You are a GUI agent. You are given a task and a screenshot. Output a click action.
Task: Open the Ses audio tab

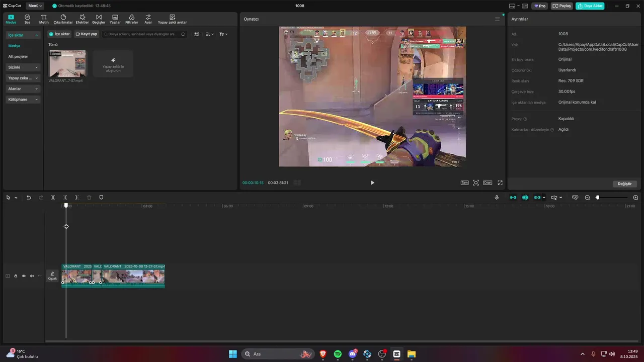point(27,19)
